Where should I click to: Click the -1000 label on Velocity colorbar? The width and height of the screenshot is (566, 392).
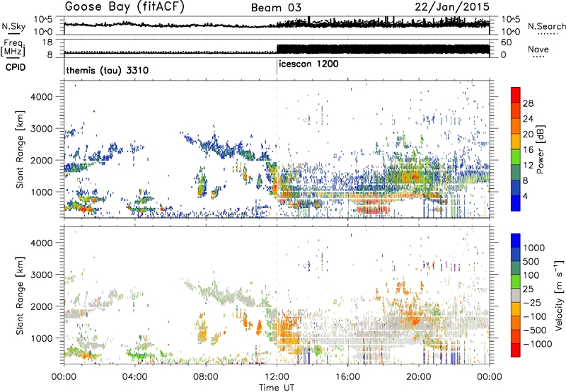538,344
